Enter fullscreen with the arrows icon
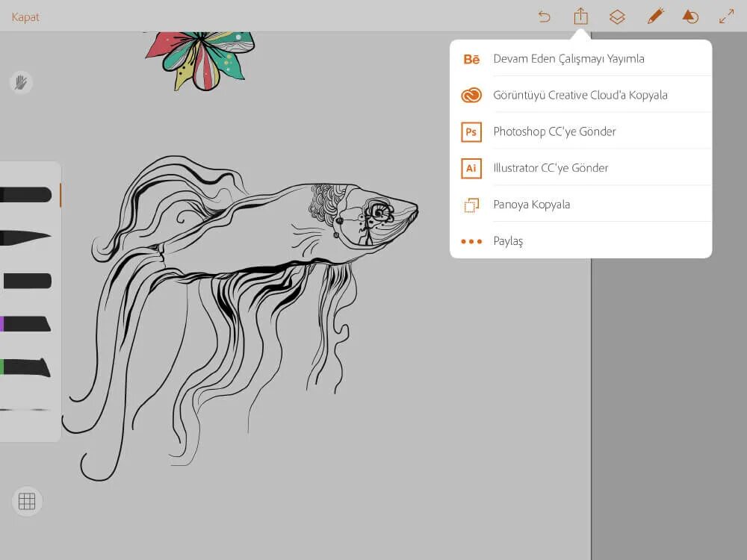The width and height of the screenshot is (747, 560). coord(727,16)
